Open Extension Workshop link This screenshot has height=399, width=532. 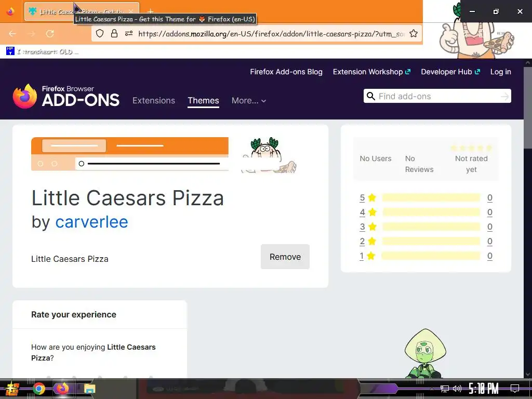[371, 72]
